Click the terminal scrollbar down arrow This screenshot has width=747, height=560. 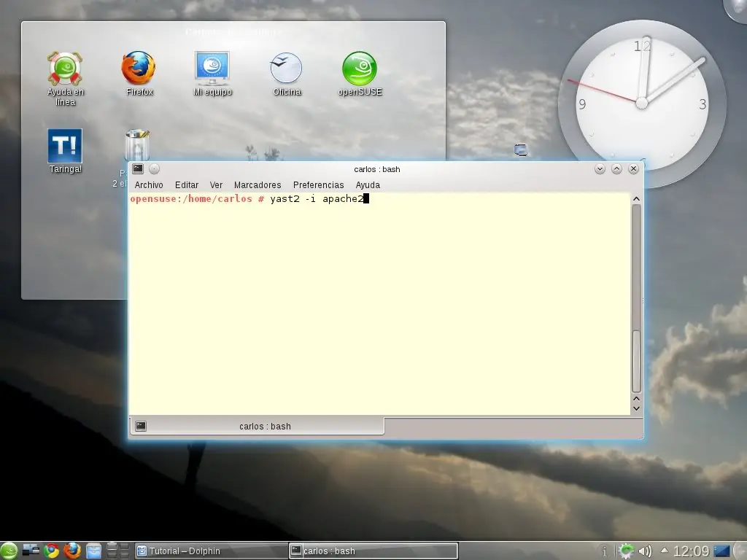[x=636, y=408]
